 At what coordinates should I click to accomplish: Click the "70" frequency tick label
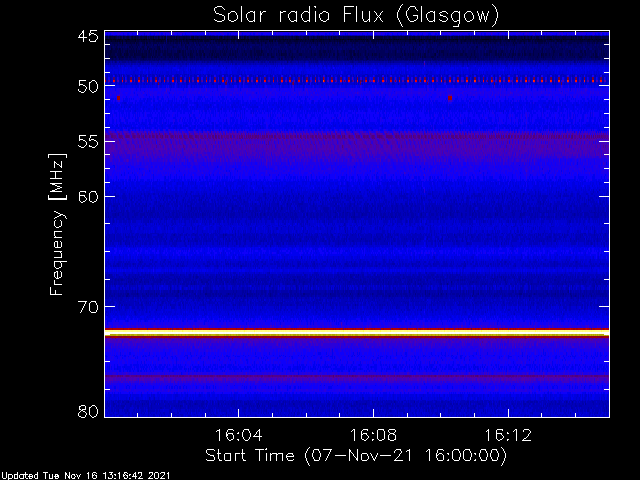[x=88, y=307]
